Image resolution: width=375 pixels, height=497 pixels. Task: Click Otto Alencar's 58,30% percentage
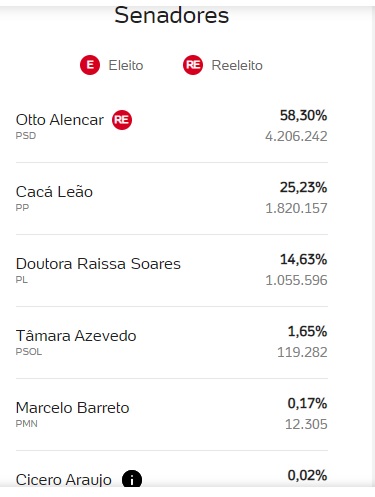click(303, 116)
